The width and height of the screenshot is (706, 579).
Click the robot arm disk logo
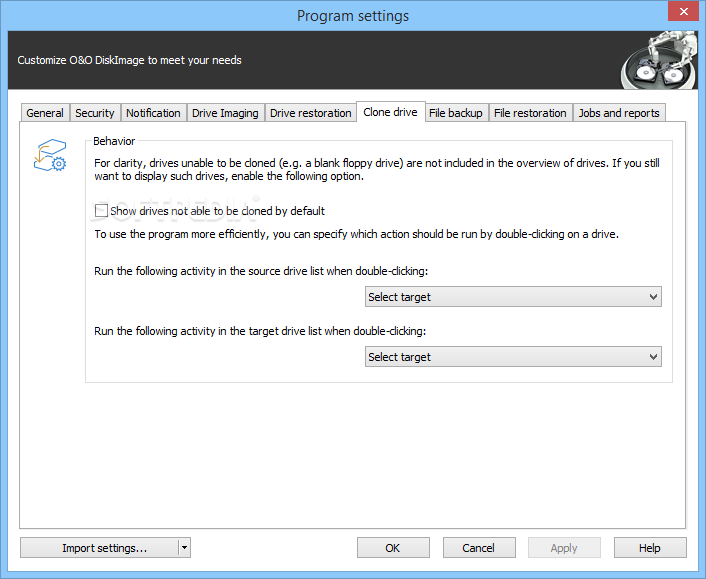click(658, 60)
